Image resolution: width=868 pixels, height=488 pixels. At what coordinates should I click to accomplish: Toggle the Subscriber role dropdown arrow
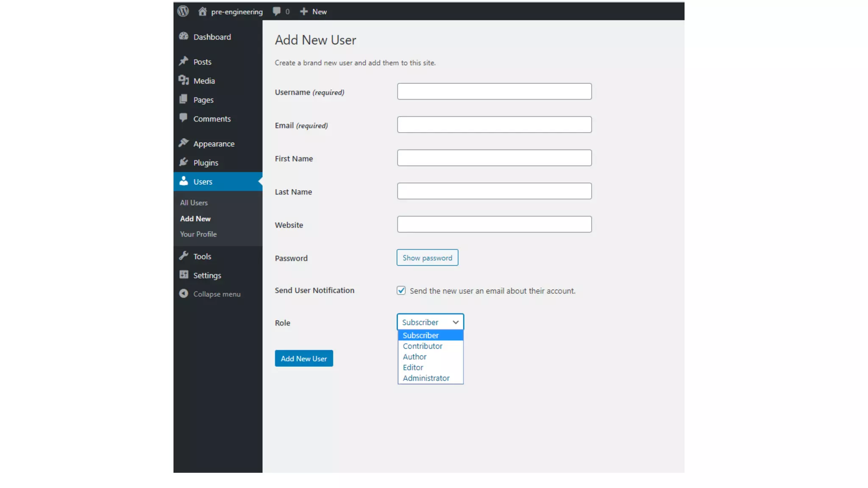pyautogui.click(x=456, y=322)
